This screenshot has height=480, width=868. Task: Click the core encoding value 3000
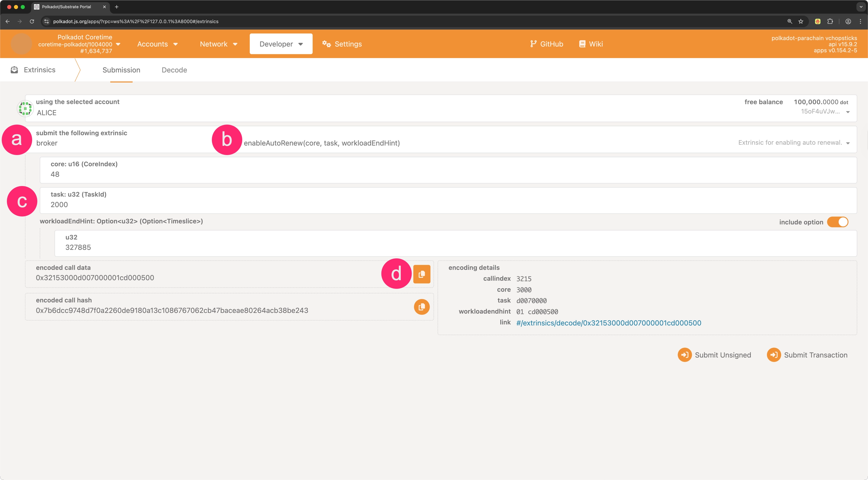(x=524, y=290)
